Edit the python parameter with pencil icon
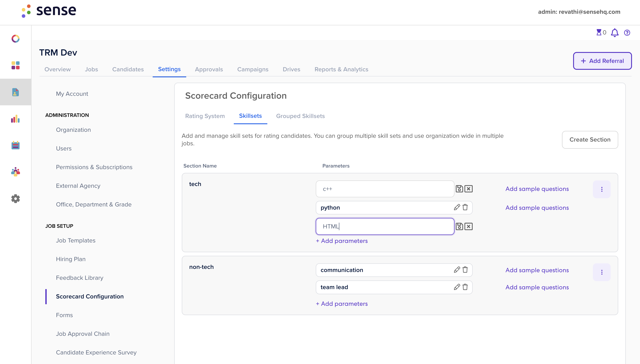This screenshot has height=364, width=640. [x=457, y=207]
